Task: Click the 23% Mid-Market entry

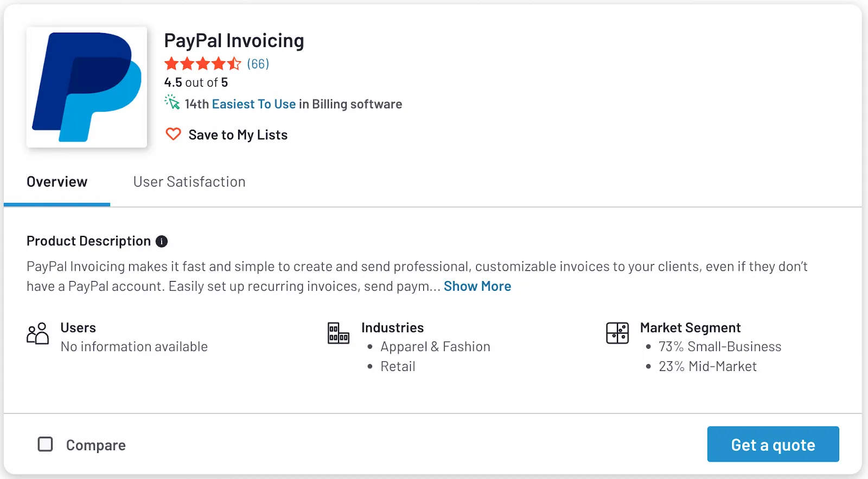Action: [x=707, y=367]
